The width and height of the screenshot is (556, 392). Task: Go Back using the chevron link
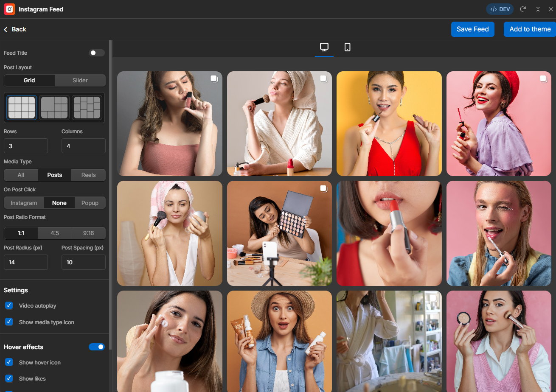tap(15, 29)
